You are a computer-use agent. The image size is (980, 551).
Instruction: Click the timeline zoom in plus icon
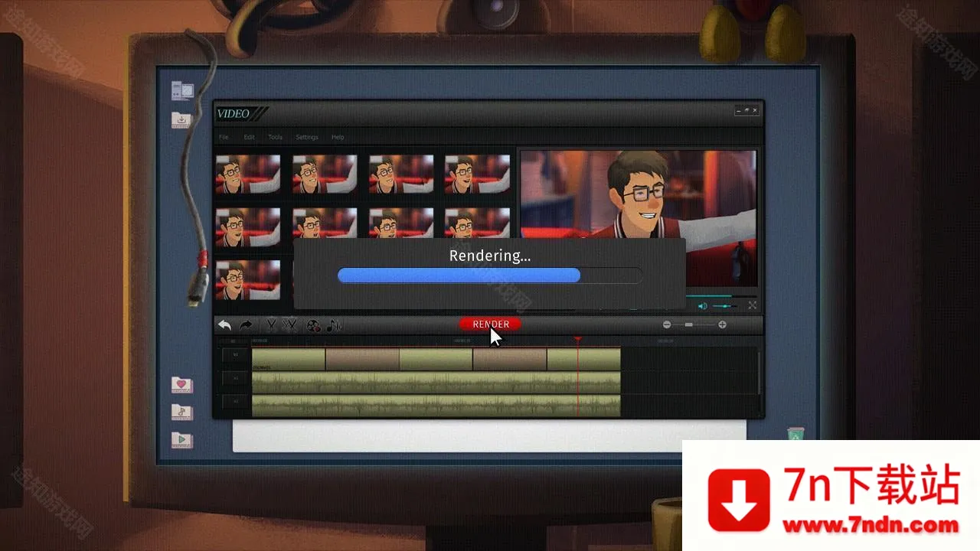tap(722, 324)
